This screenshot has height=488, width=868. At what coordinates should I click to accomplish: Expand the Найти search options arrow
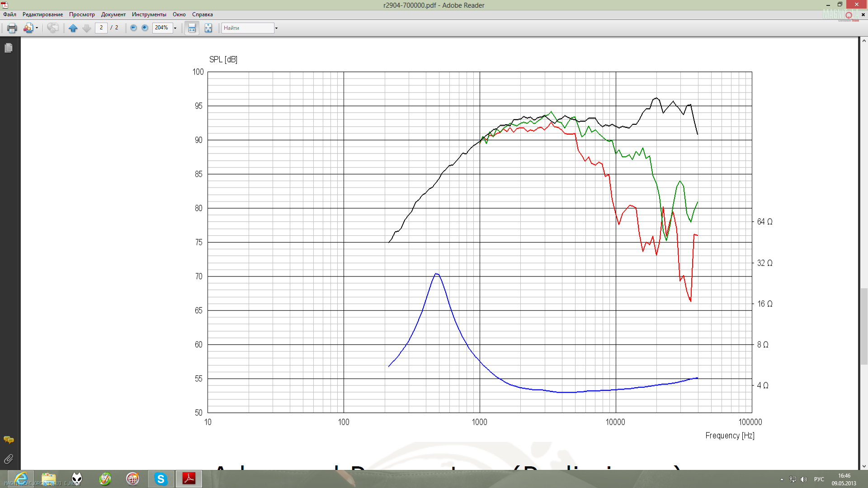[276, 28]
